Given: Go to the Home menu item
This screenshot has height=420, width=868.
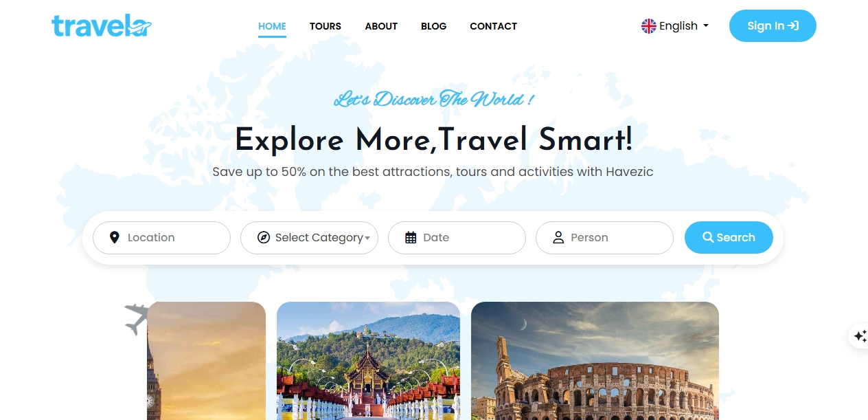Looking at the screenshot, I should tap(272, 26).
